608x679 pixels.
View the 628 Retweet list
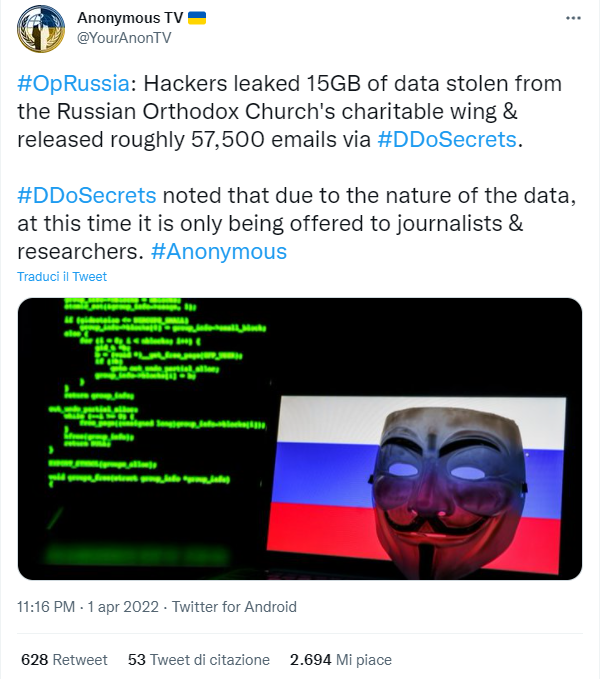64,660
